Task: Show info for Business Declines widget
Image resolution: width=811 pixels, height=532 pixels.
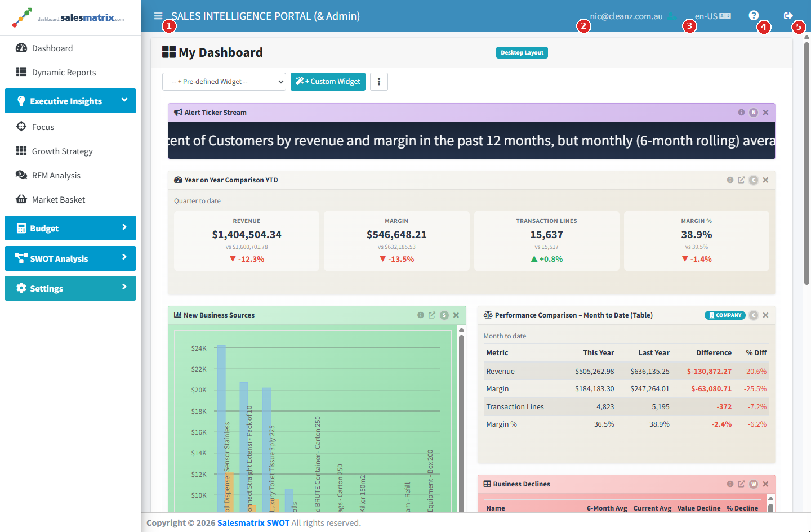Action: [x=730, y=484]
